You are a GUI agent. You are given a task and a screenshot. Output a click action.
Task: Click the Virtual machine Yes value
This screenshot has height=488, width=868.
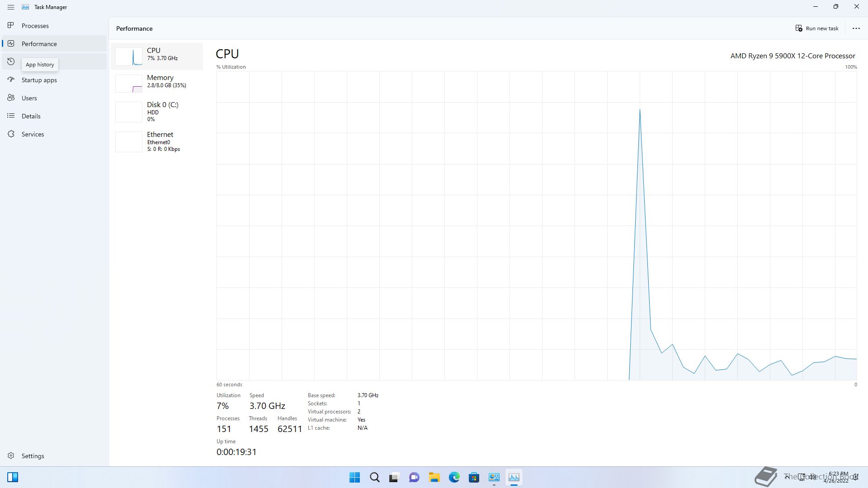coord(361,420)
